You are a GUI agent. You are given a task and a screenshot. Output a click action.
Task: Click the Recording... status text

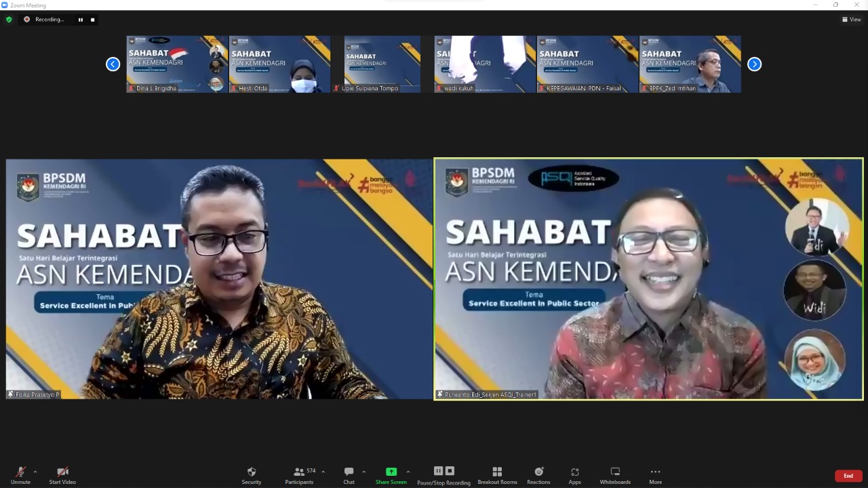(50, 20)
